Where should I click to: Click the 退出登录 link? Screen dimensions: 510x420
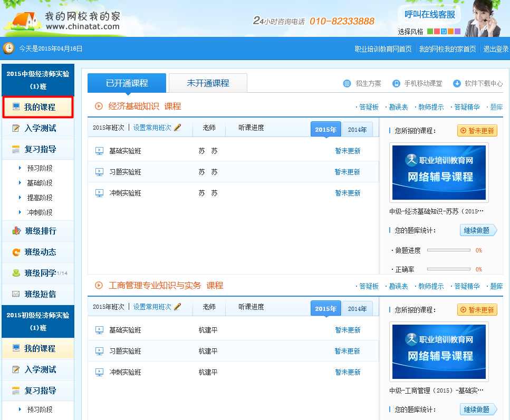[496, 49]
